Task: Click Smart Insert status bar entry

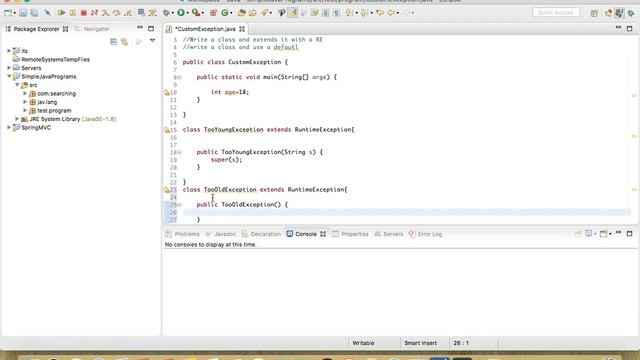Action: pos(420,343)
